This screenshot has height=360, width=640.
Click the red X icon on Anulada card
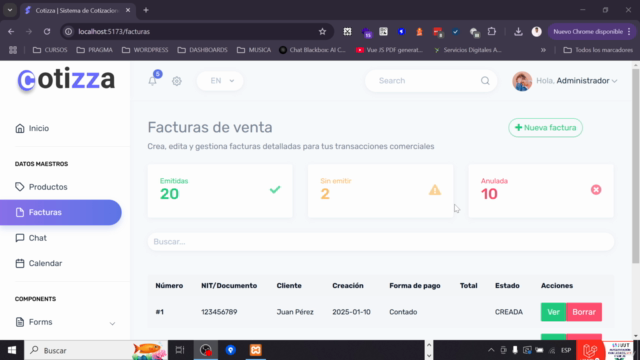(x=596, y=189)
